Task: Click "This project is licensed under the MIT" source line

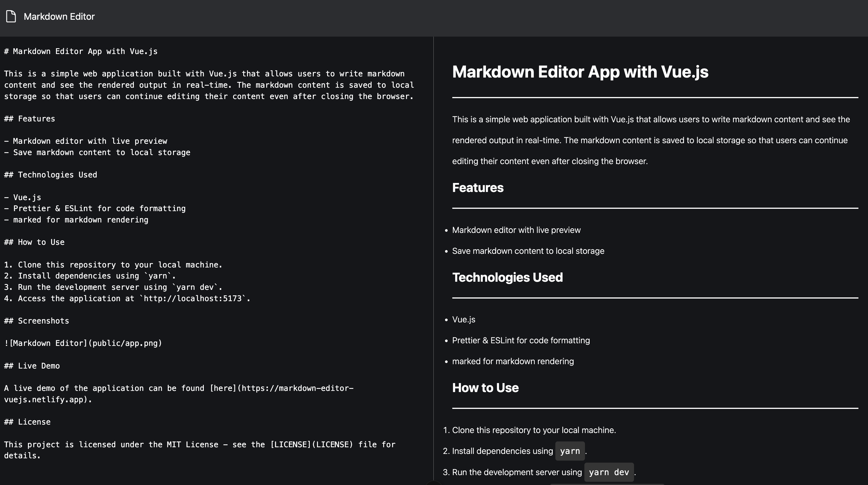Action: coord(200,450)
